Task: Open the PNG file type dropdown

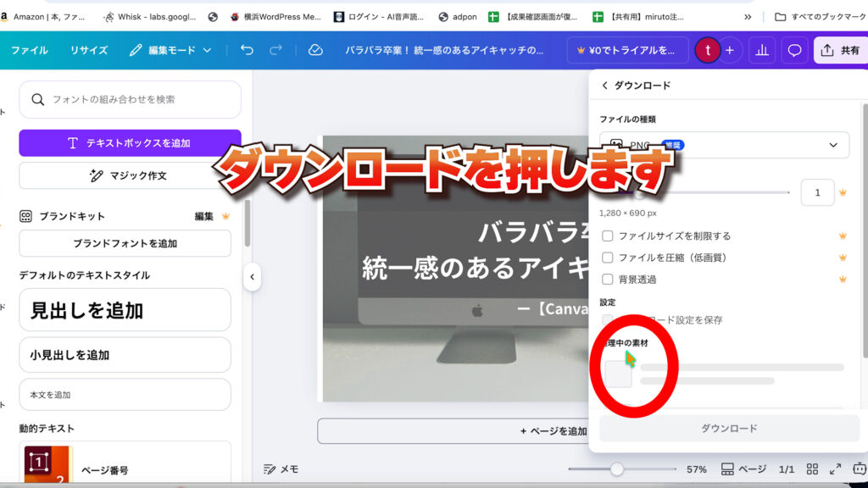Action: point(724,145)
